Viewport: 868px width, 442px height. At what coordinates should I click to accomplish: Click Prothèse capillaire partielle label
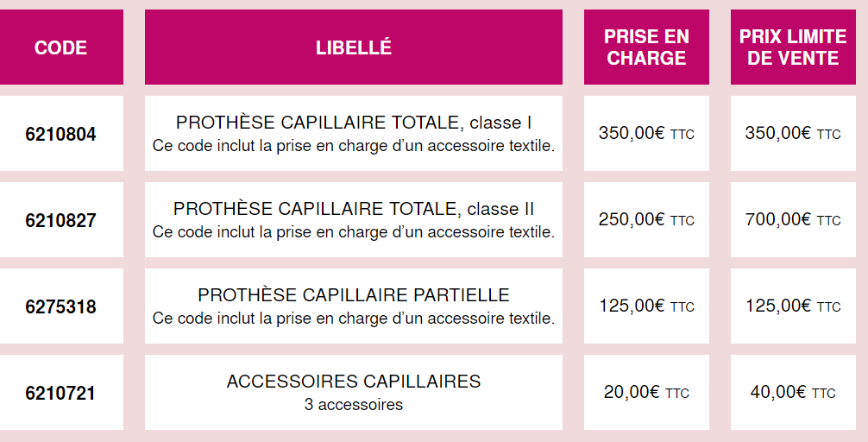(x=354, y=295)
